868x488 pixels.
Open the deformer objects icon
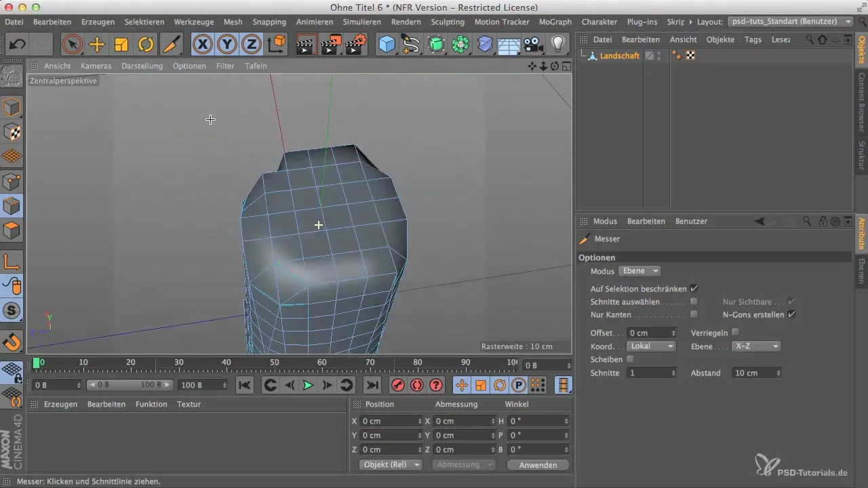pyautogui.click(x=485, y=45)
